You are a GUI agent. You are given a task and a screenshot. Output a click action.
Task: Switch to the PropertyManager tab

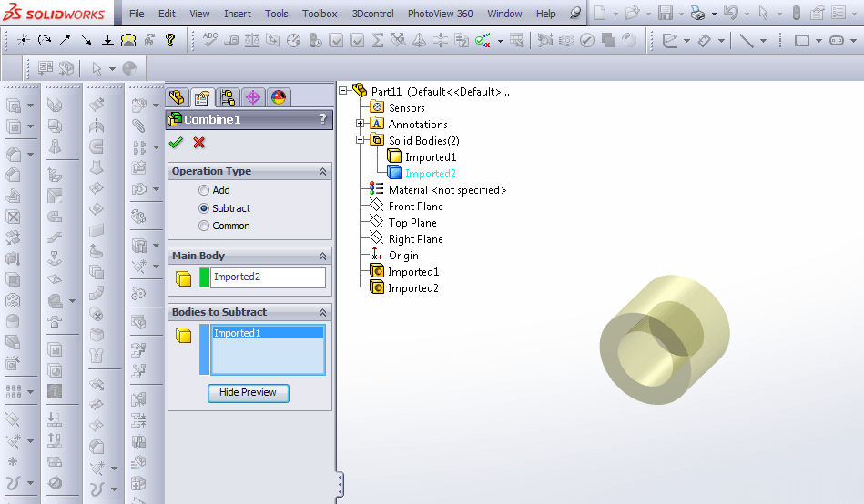click(x=202, y=98)
